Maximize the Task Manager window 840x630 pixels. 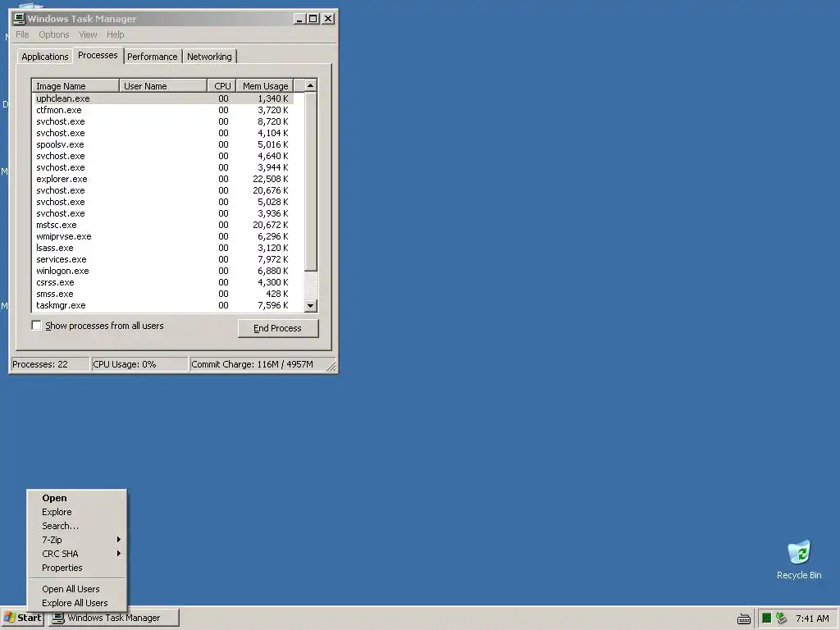[x=313, y=19]
